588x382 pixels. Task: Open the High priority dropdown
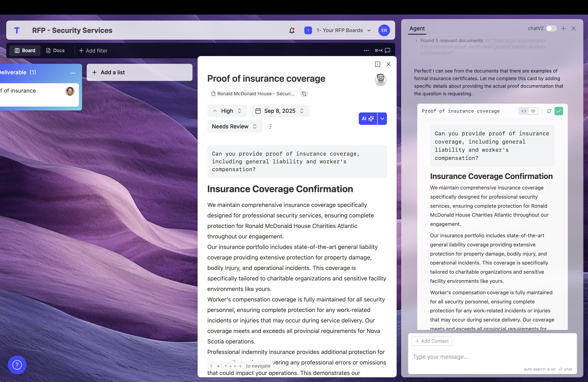point(227,111)
